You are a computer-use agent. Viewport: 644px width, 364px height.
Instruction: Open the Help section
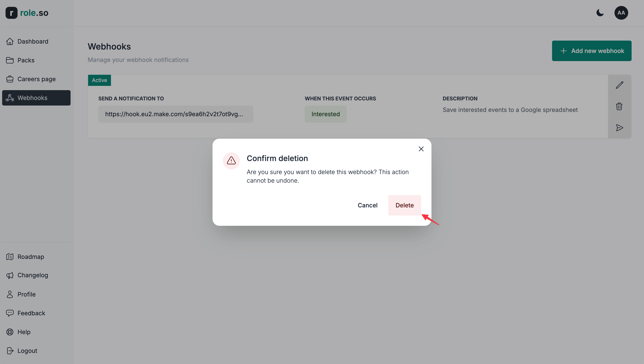click(24, 332)
